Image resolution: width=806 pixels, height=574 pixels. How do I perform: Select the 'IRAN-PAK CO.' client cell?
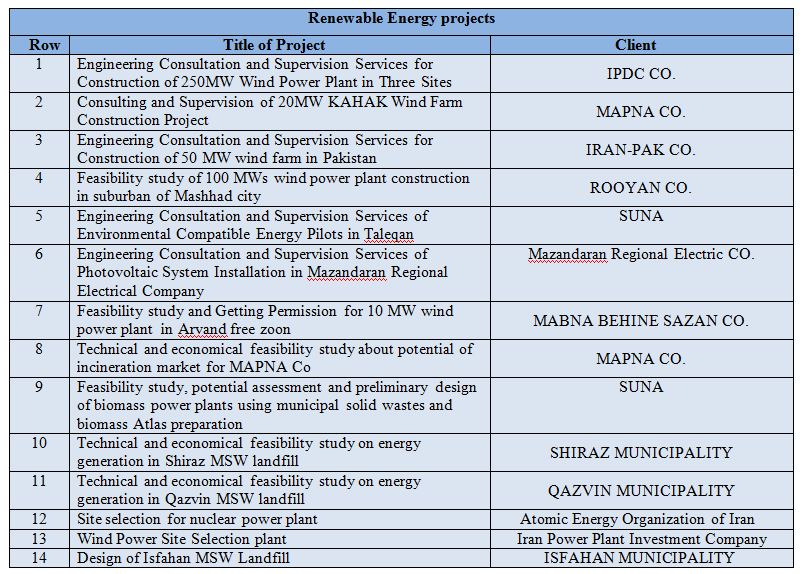pyautogui.click(x=641, y=150)
